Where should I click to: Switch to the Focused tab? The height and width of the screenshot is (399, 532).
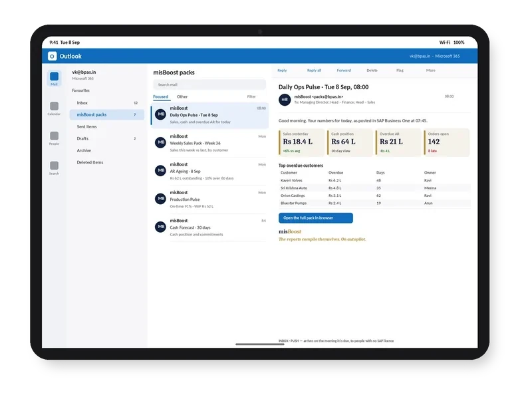pos(160,96)
